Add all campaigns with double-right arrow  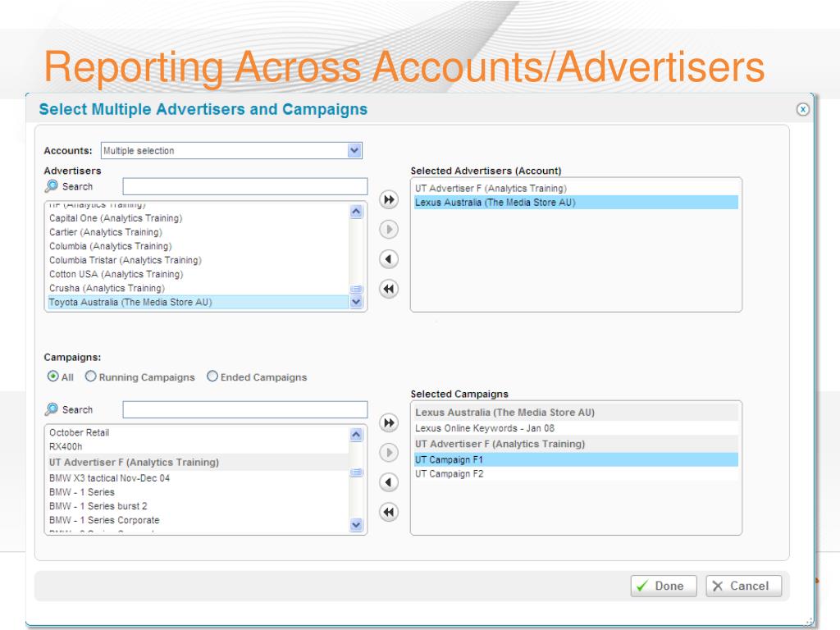(389, 423)
